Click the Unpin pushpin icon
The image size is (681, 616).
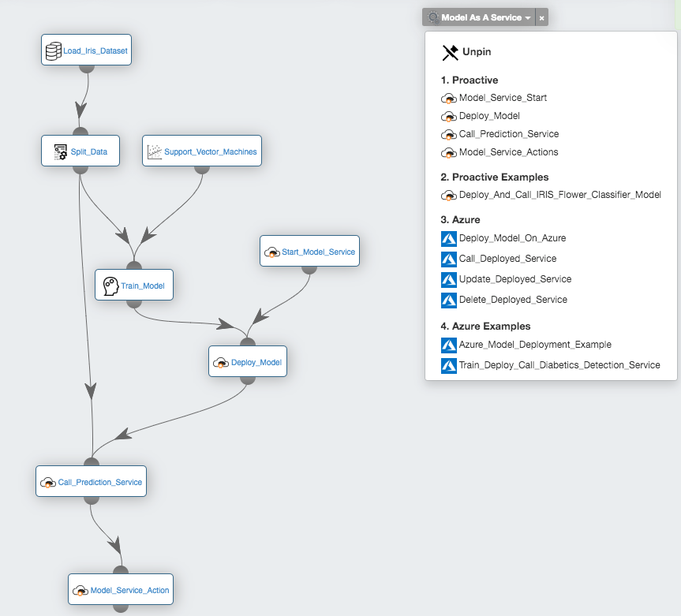point(450,52)
